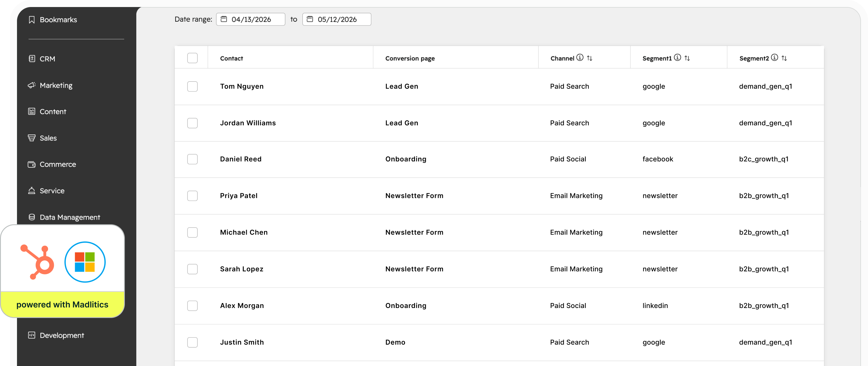Open the Sales menu item
This screenshot has height=366, width=868.
(48, 138)
